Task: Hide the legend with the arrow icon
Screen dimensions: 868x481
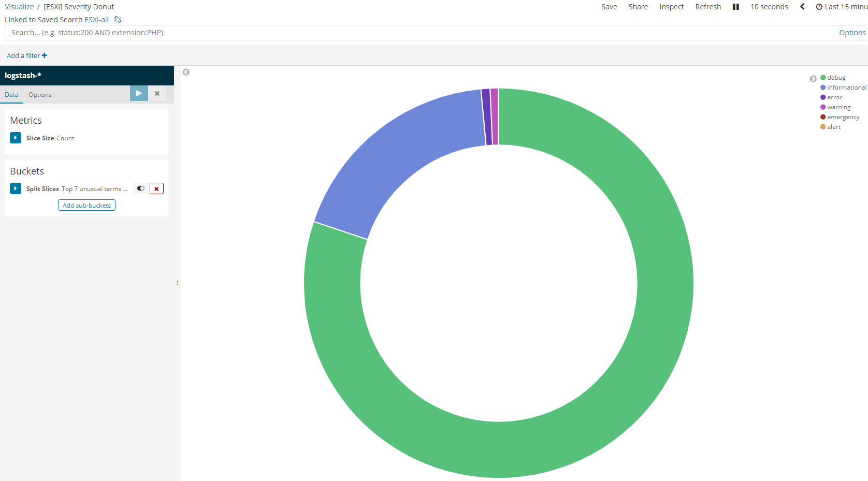Action: [813, 79]
